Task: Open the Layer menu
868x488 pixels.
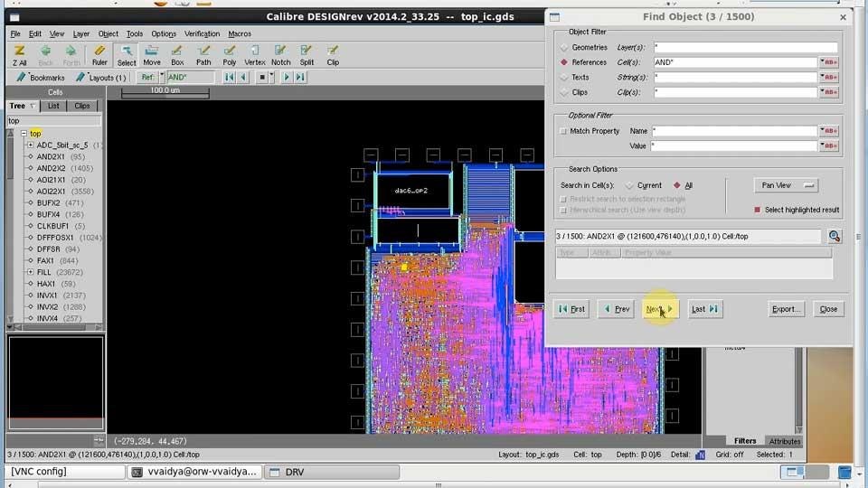Action: [80, 33]
